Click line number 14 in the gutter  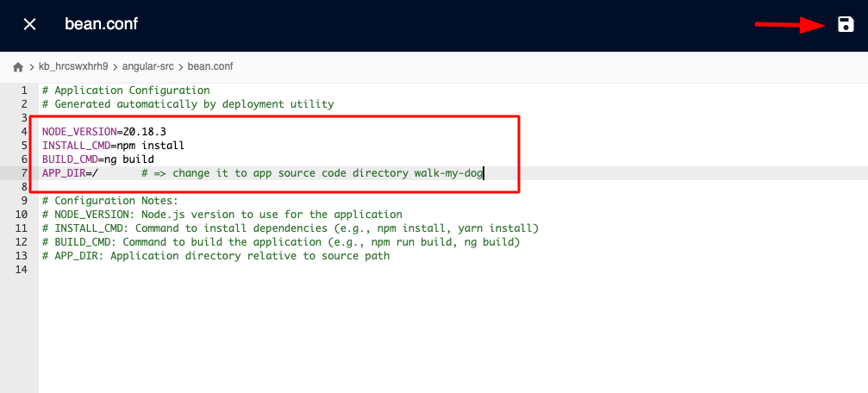[x=21, y=270]
